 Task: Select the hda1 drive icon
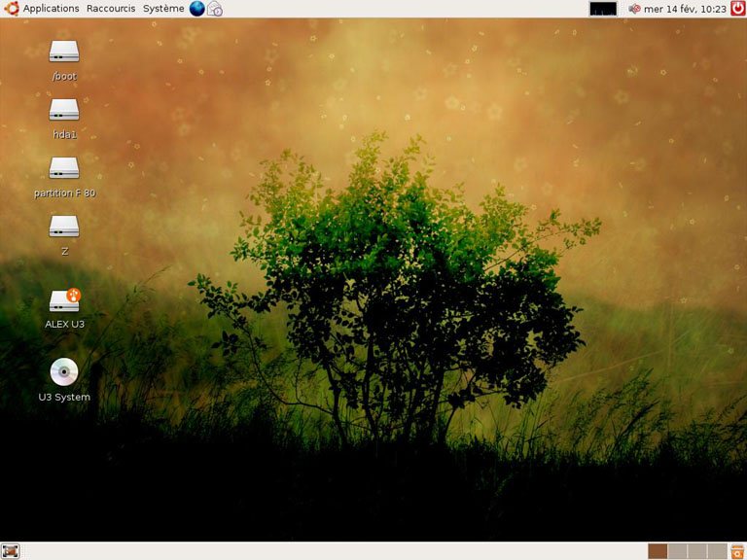(x=64, y=110)
